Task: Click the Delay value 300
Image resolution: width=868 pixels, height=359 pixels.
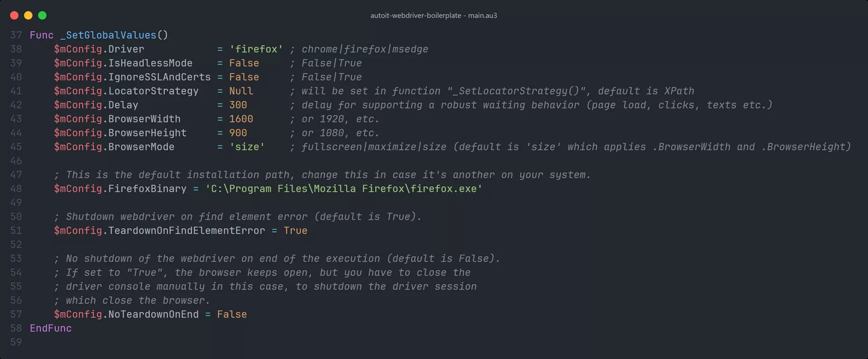Action: 238,105
